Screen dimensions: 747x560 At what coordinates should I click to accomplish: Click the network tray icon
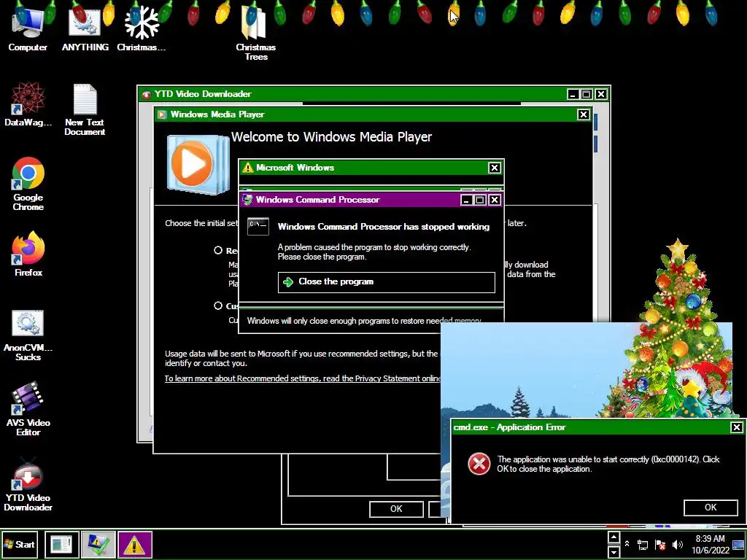(643, 545)
